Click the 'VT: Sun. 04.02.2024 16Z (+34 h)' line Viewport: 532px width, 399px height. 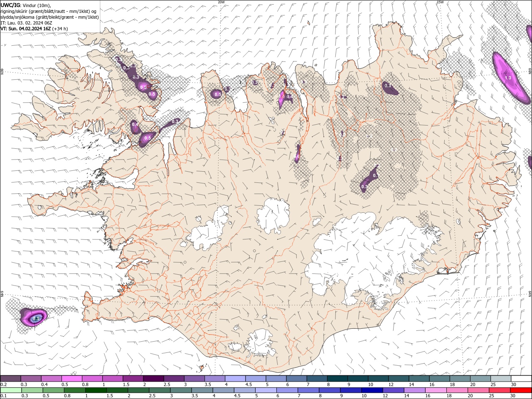coord(34,29)
